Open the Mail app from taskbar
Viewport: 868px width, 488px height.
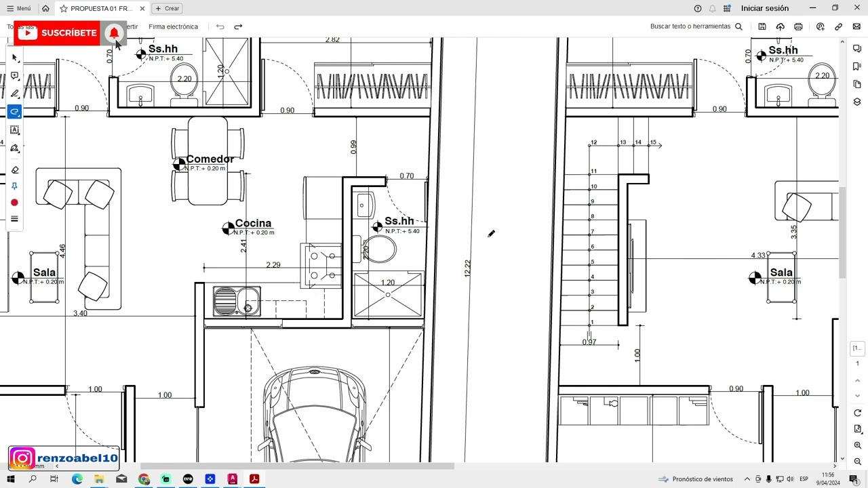[121, 479]
